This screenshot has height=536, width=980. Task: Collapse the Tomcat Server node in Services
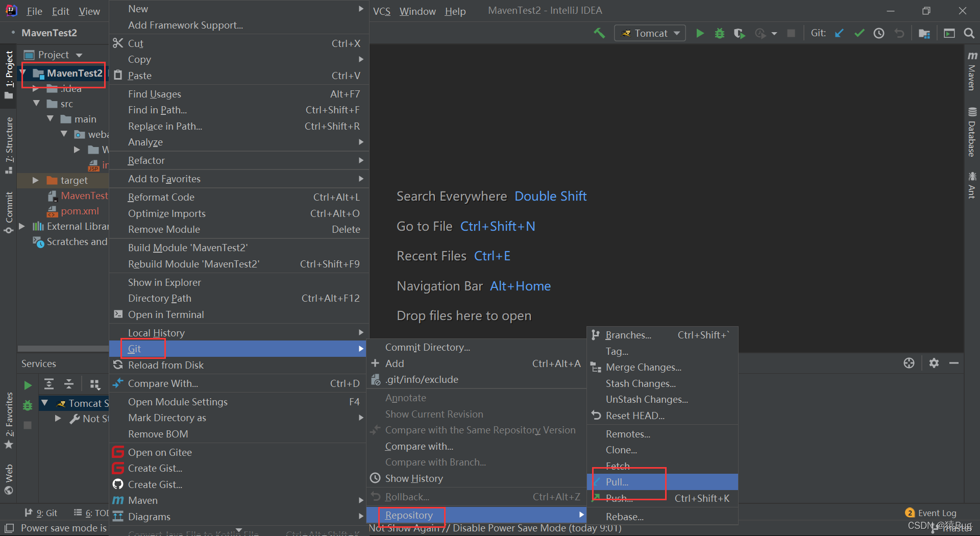(x=44, y=403)
